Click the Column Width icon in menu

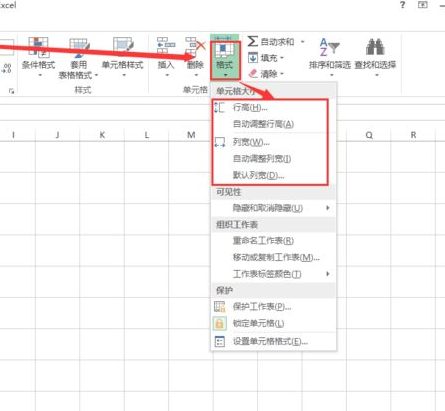pyautogui.click(x=219, y=142)
